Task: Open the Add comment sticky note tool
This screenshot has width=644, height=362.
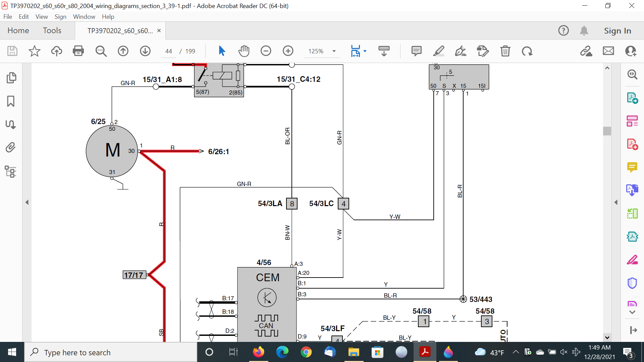Action: [416, 51]
